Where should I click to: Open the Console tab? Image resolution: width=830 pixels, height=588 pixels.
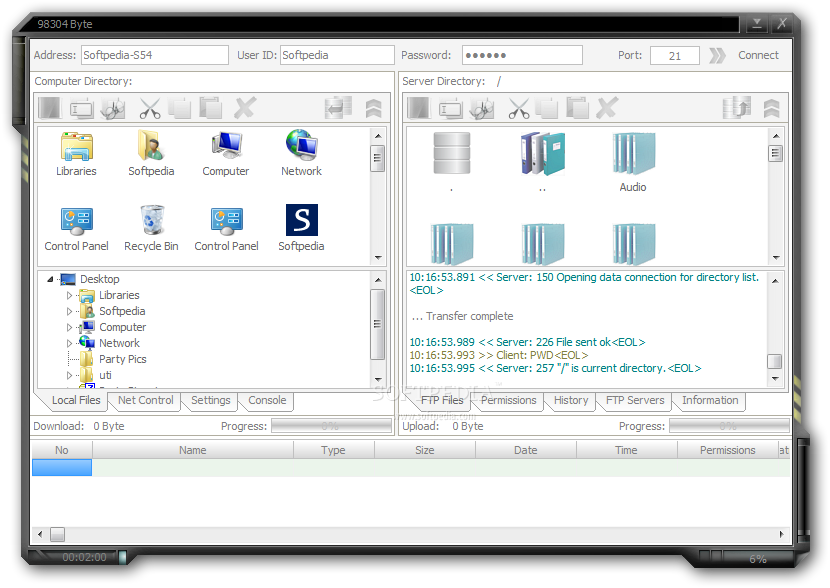(x=267, y=401)
